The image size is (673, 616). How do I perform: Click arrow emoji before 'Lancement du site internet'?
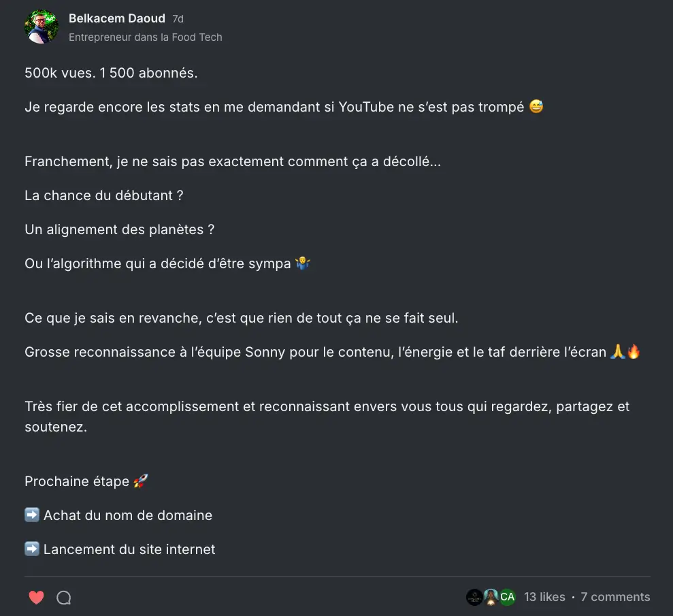[x=32, y=549]
